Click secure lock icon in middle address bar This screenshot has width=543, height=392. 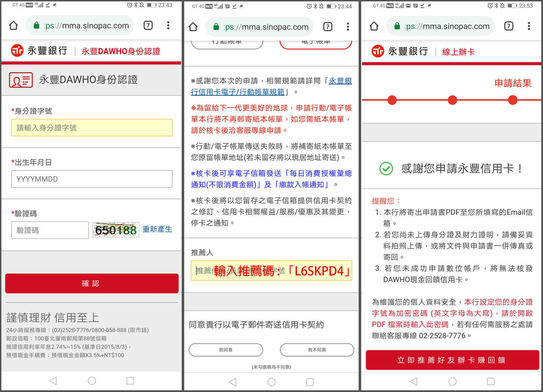click(216, 27)
